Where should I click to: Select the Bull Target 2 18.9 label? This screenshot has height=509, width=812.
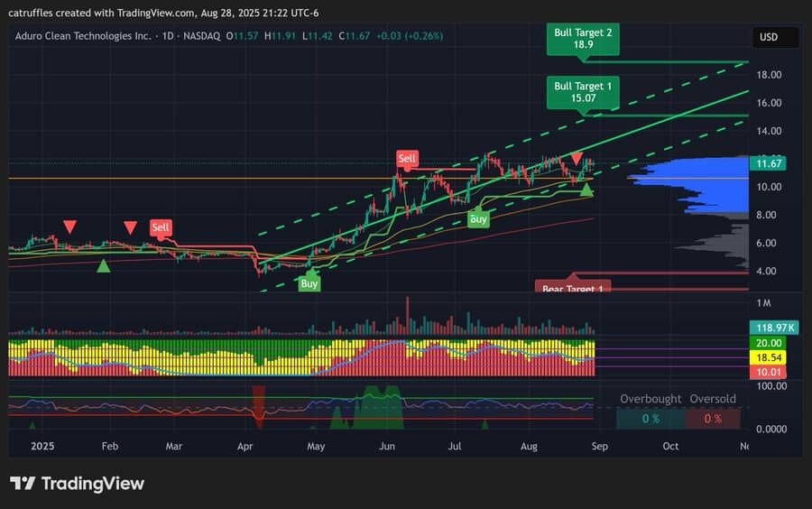pyautogui.click(x=583, y=38)
